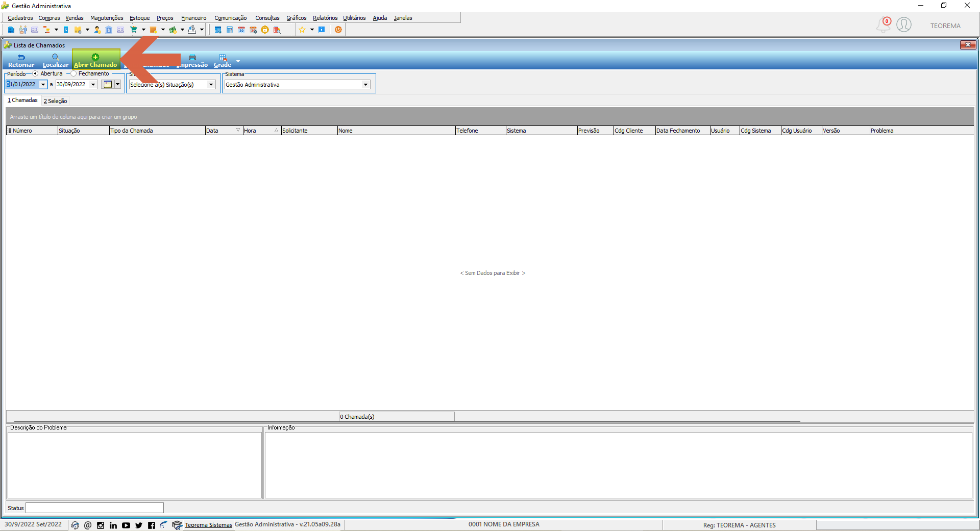Click the graduation cap icon in status bar
Screen dimensions: 980x531
click(x=177, y=525)
